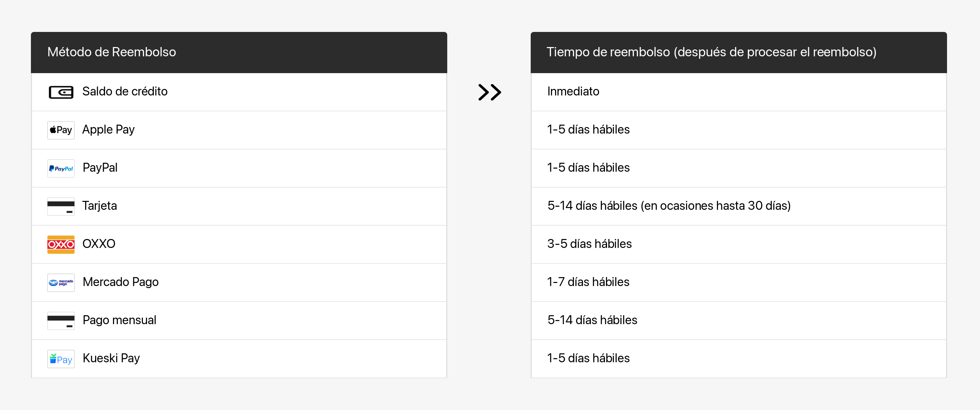Screen dimensions: 980x410
Task: Click the Apple Pay text label
Action: coord(109,130)
